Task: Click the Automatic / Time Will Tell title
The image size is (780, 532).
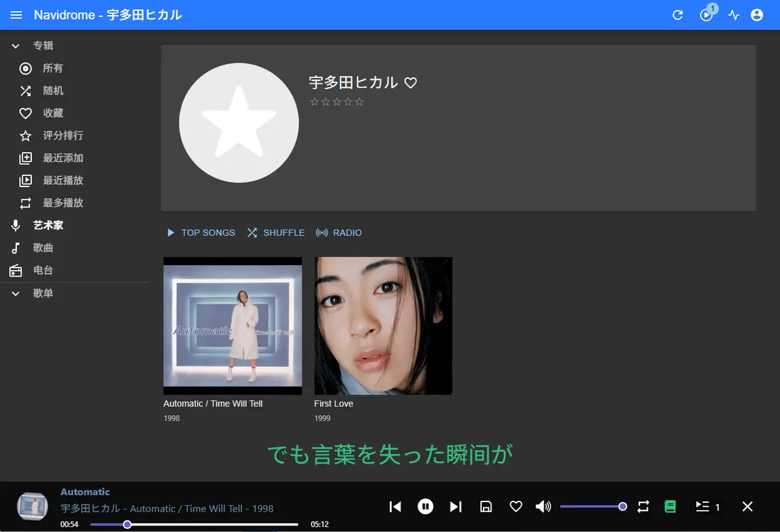Action: point(213,403)
